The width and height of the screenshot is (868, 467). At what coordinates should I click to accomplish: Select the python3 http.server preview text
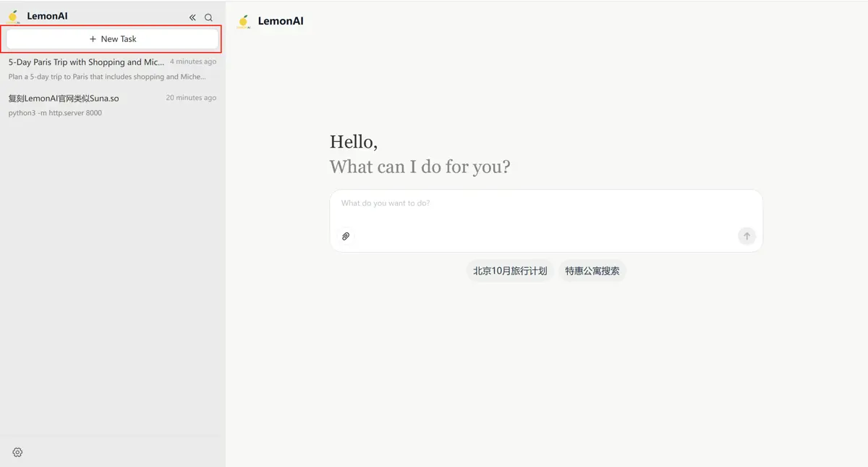[x=55, y=113]
